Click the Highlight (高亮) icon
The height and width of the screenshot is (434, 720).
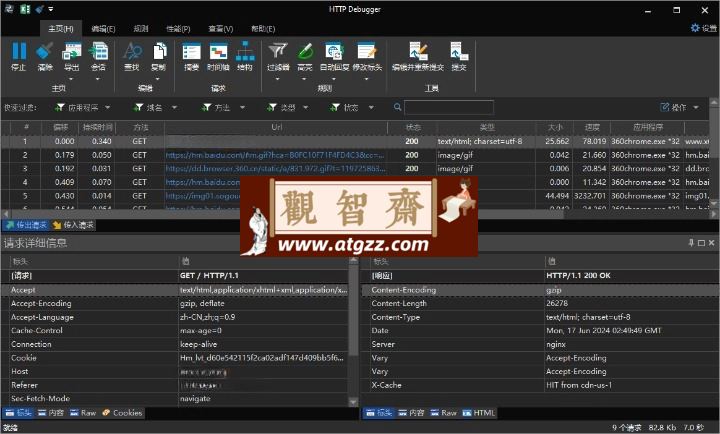(x=304, y=51)
